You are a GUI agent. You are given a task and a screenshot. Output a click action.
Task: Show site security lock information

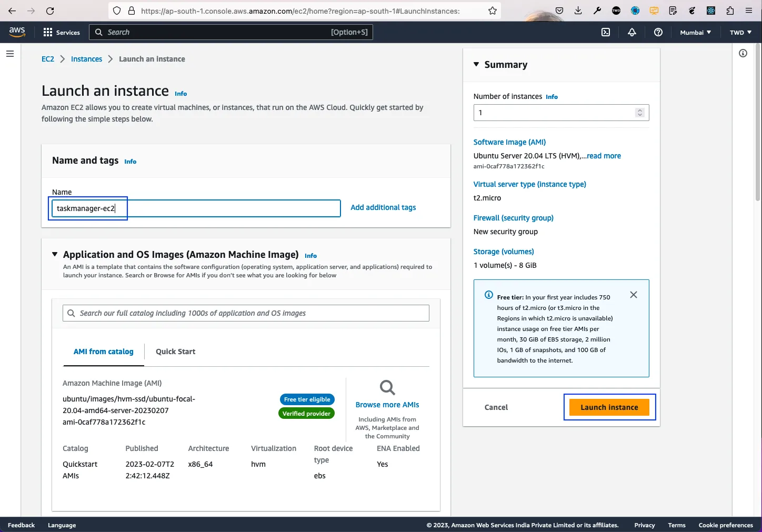132,11
